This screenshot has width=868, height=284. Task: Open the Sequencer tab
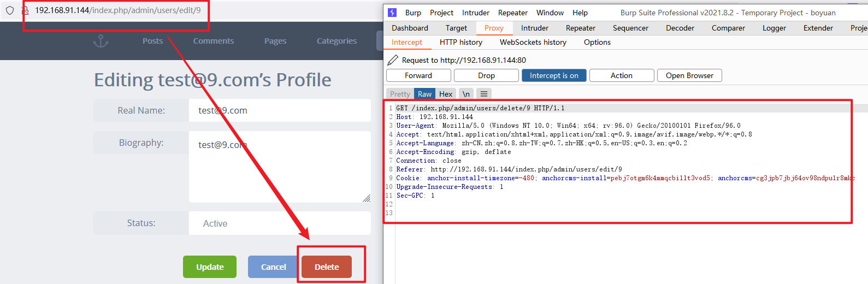point(630,28)
